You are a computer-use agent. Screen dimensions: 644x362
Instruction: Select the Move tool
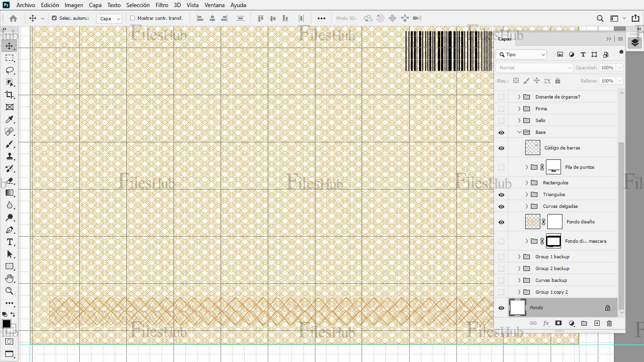click(x=9, y=46)
